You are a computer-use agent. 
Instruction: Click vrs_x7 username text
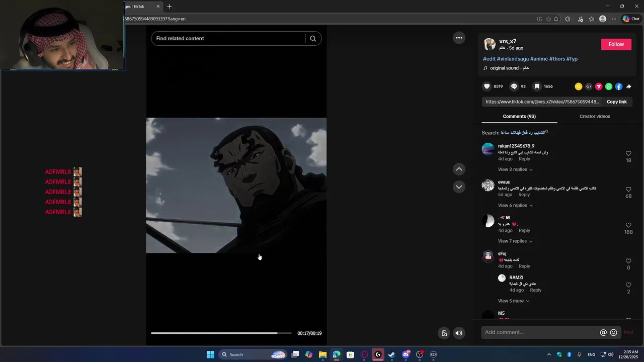coord(508,41)
